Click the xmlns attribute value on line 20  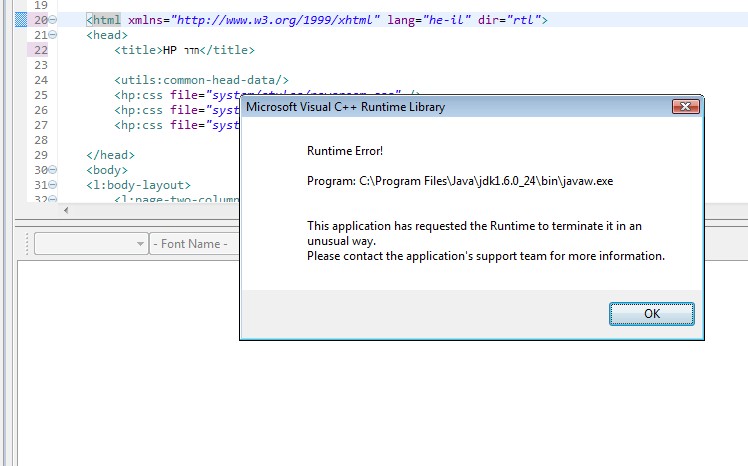click(x=276, y=20)
